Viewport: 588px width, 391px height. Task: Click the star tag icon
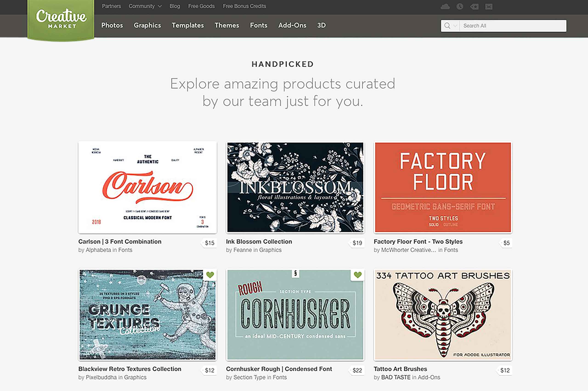[474, 7]
